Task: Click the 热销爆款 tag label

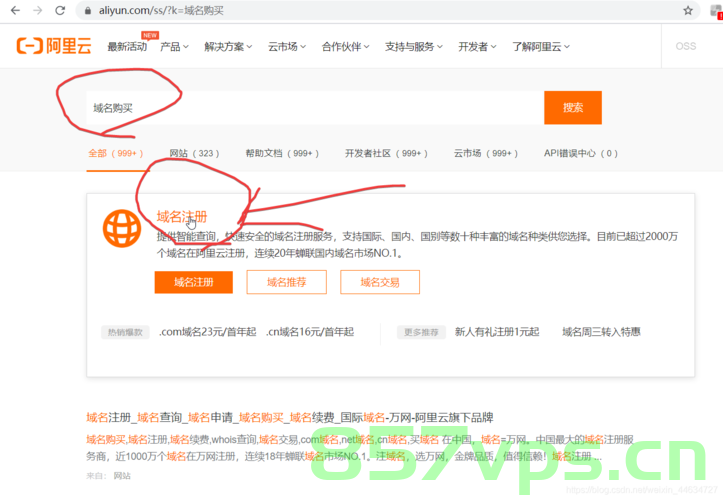Action: pos(125,333)
